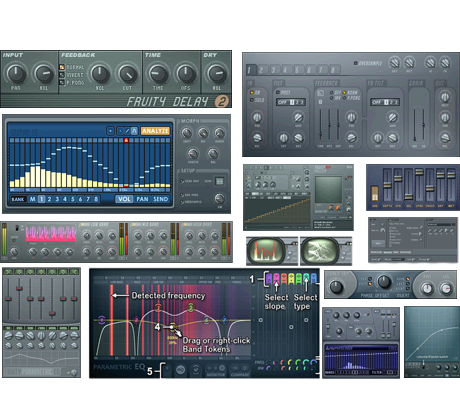Image resolution: width=460 pixels, height=416 pixels.
Task: Select the curve draw mode next to ANALYZE
Action: [x=134, y=131]
